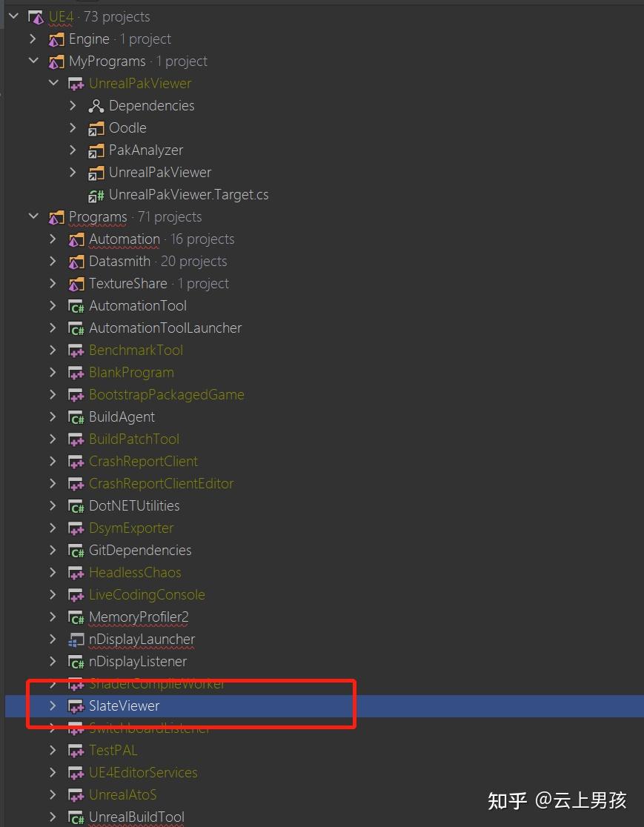Collapse the MyPrograms folder
Viewport: 644px width, 827px height.
pos(33,61)
